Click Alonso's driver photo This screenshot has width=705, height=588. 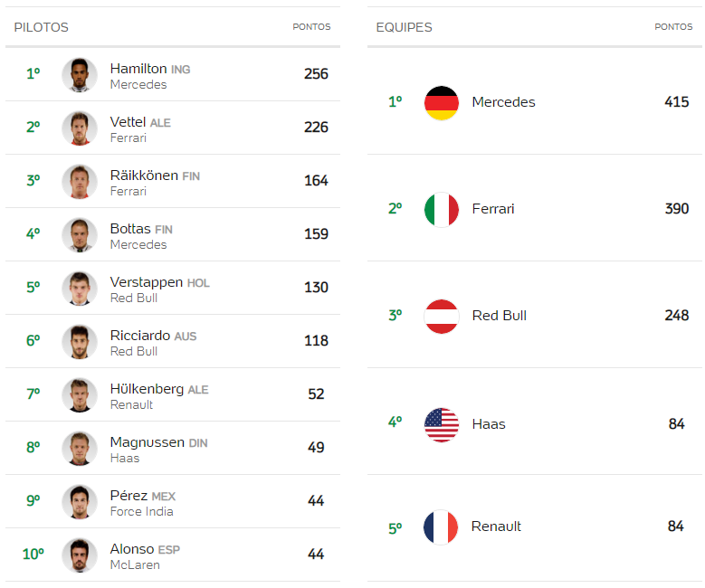[80, 555]
